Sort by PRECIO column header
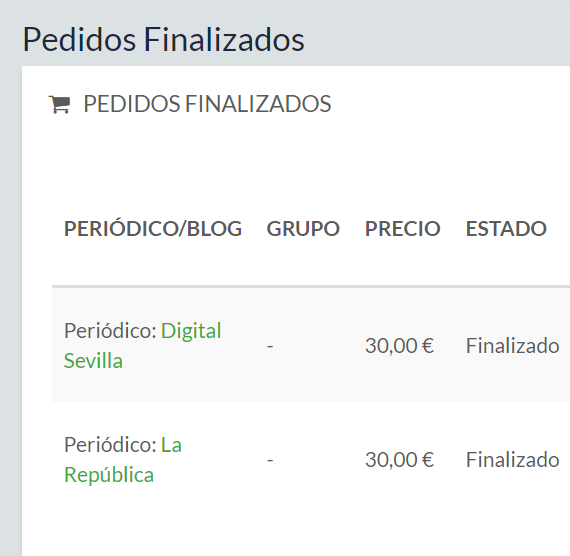The image size is (570, 556). [x=402, y=229]
